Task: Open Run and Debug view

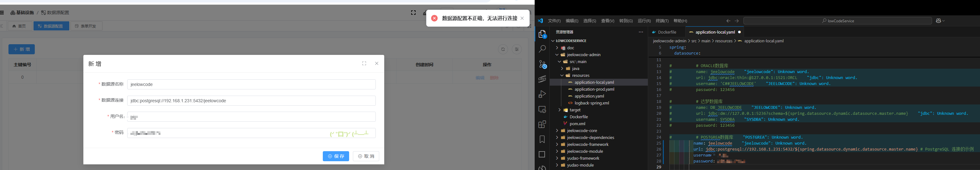Action: point(542,94)
